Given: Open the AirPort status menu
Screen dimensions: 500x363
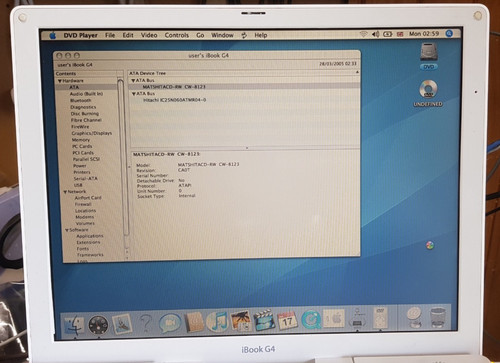Looking at the screenshot, I should pos(364,34).
